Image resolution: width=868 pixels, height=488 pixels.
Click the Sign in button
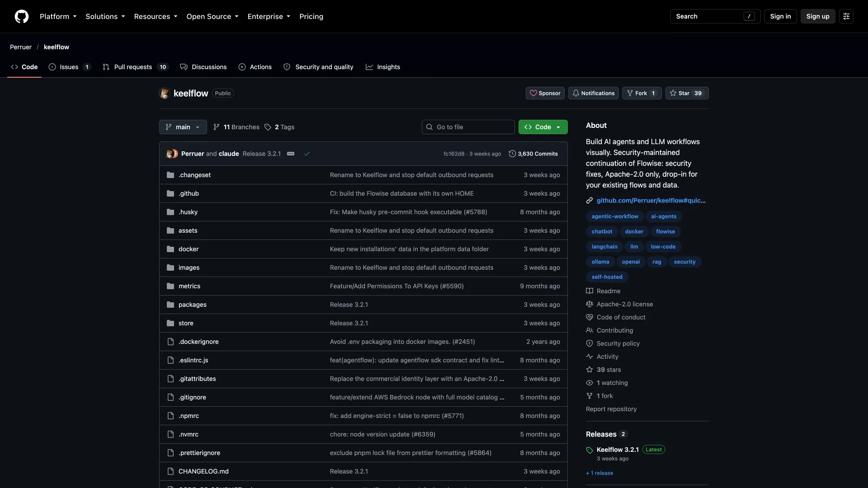pos(780,16)
